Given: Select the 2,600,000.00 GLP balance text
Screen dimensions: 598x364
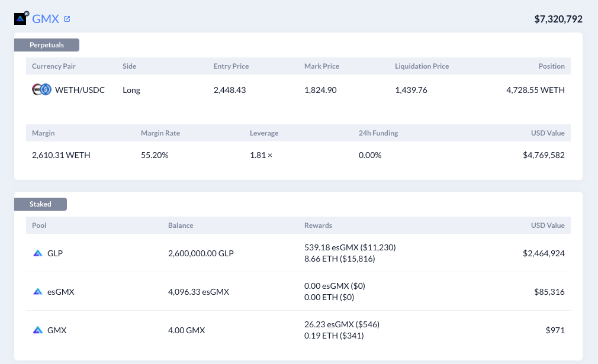Looking at the screenshot, I should pyautogui.click(x=201, y=253).
